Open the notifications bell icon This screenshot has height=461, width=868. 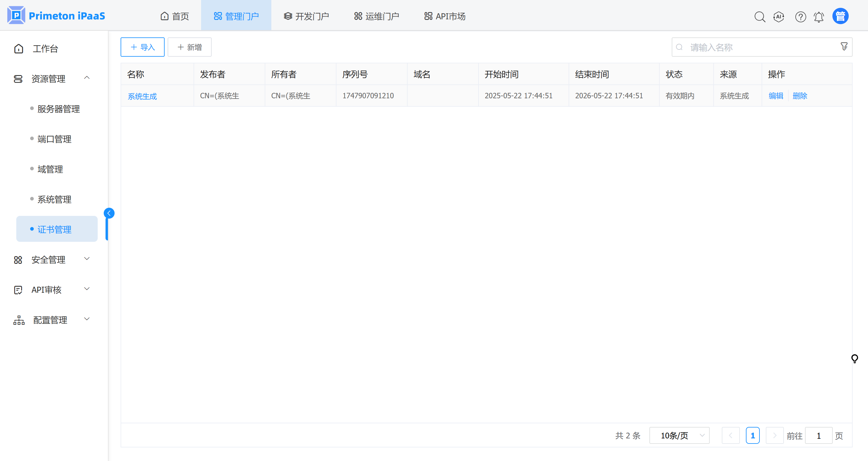[x=819, y=17]
